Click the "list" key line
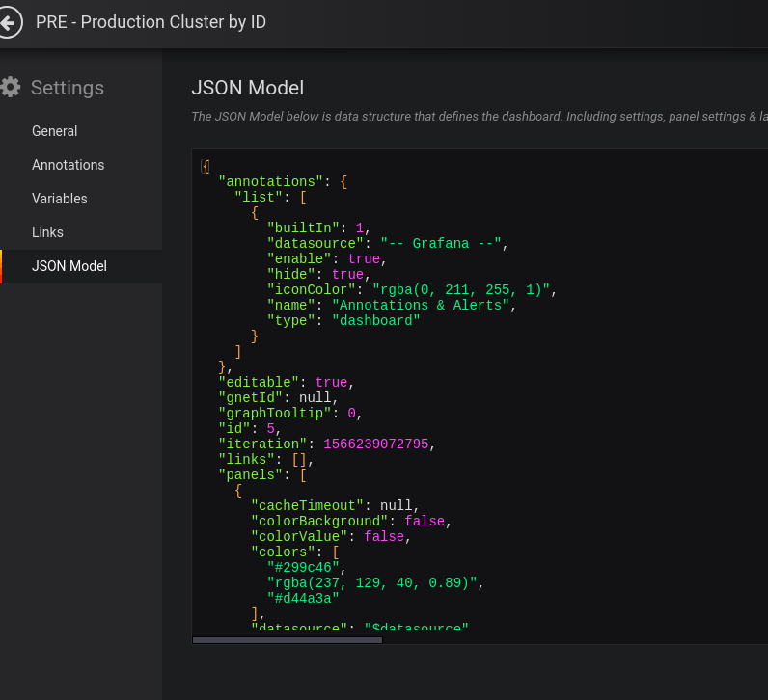Viewport: 768px width, 700px height. pos(270,198)
